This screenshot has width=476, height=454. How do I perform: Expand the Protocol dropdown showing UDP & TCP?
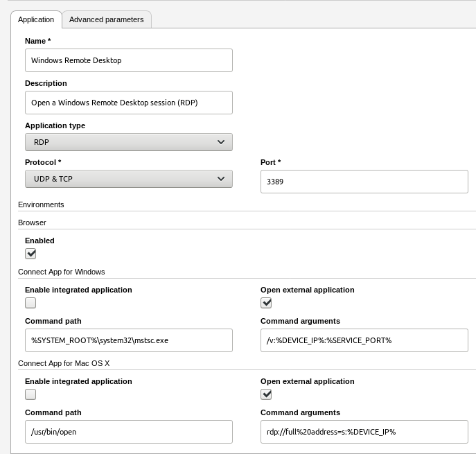click(x=128, y=179)
